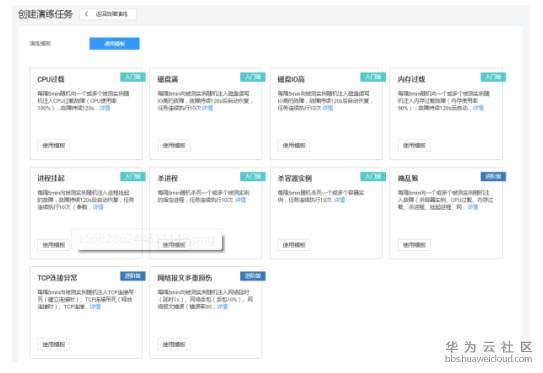This screenshot has height=373, width=543.
Task: Use the template on 捣乱猴 card
Action: click(414, 245)
